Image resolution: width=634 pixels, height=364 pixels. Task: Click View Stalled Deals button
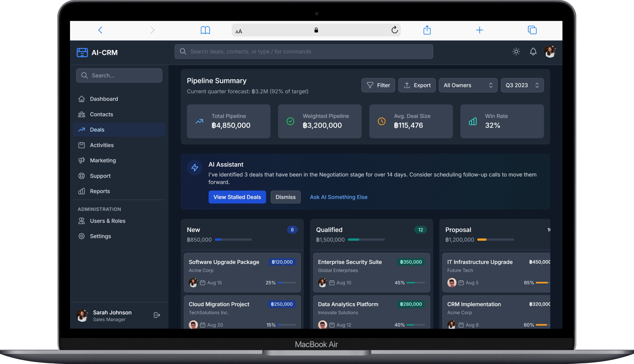[237, 197]
